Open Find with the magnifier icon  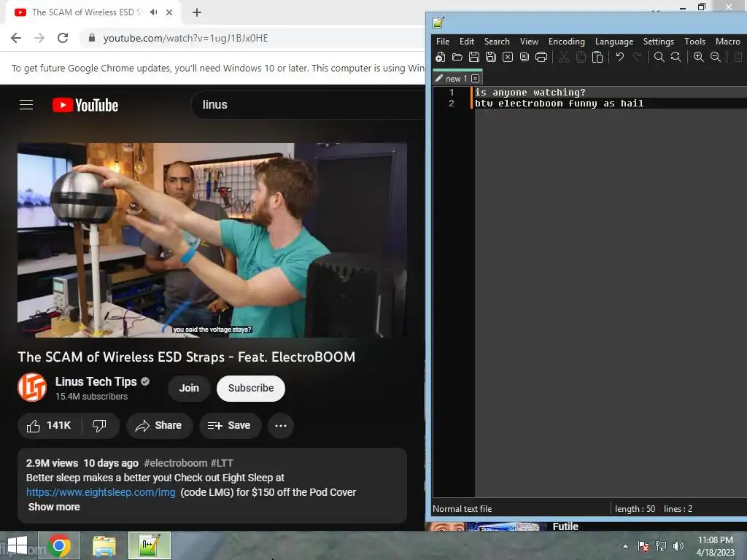659,57
